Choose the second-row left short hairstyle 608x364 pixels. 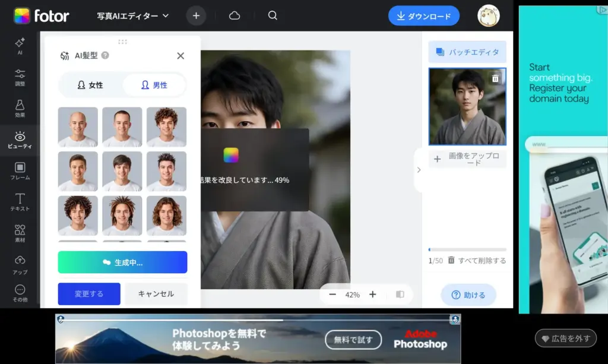(78, 171)
